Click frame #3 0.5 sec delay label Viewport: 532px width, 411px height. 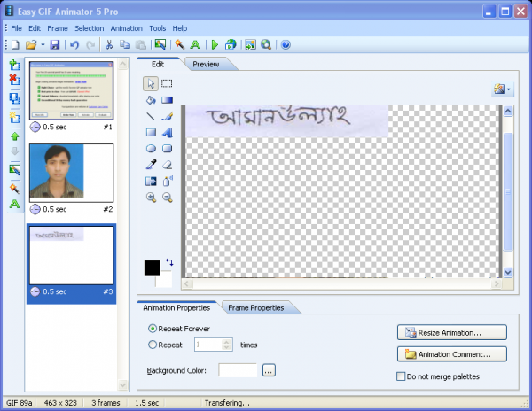(55, 291)
